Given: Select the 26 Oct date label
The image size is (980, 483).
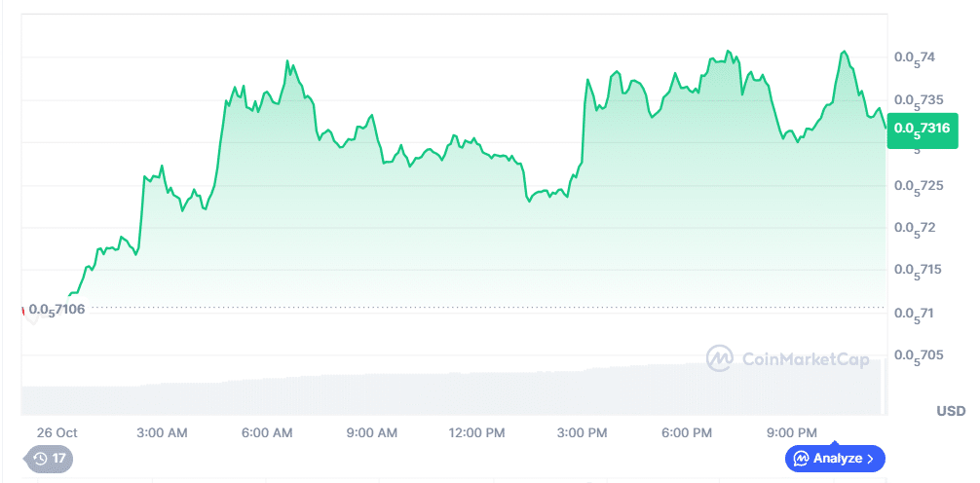Looking at the screenshot, I should (57, 432).
